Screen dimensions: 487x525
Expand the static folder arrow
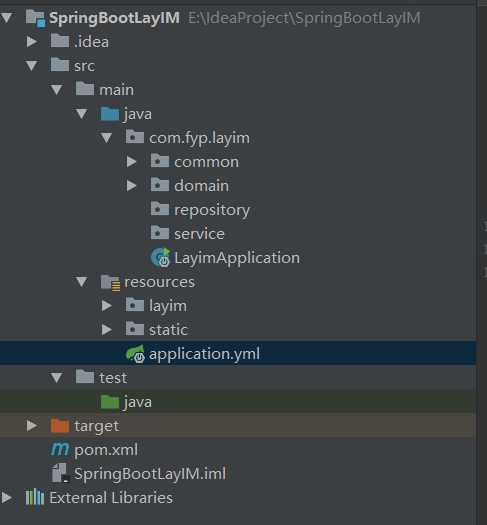coord(107,330)
